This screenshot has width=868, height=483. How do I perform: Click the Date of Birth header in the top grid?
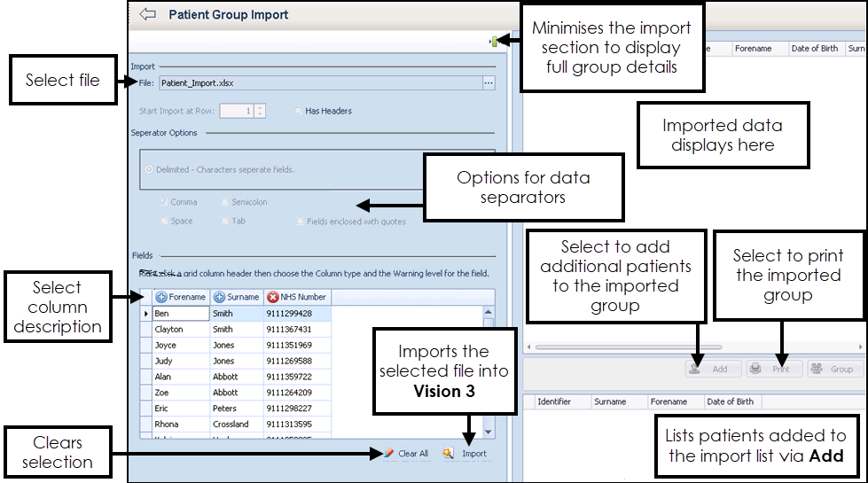(817, 49)
